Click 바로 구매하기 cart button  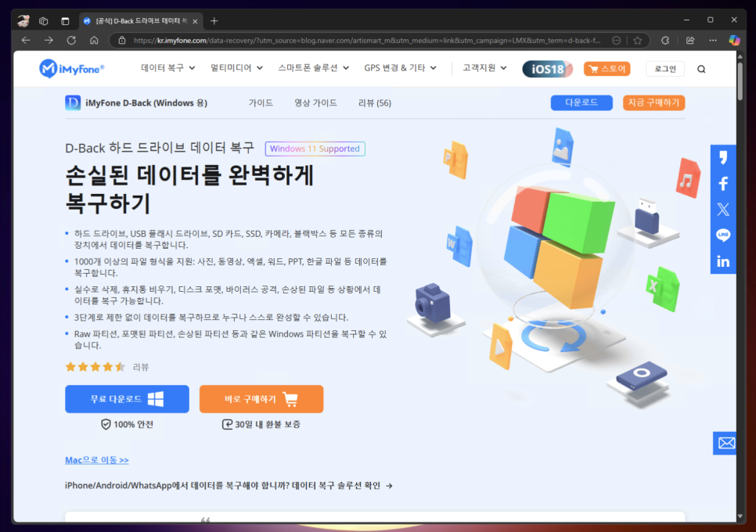261,399
